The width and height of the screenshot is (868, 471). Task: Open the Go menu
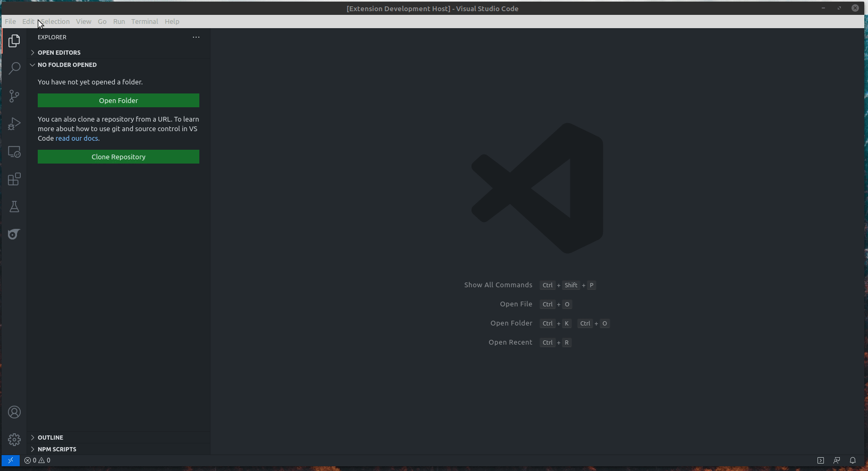pos(102,22)
